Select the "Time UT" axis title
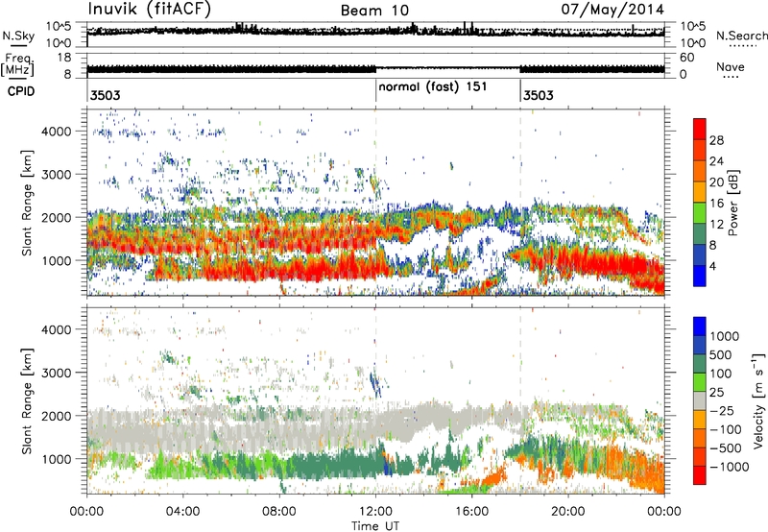 pos(375,525)
